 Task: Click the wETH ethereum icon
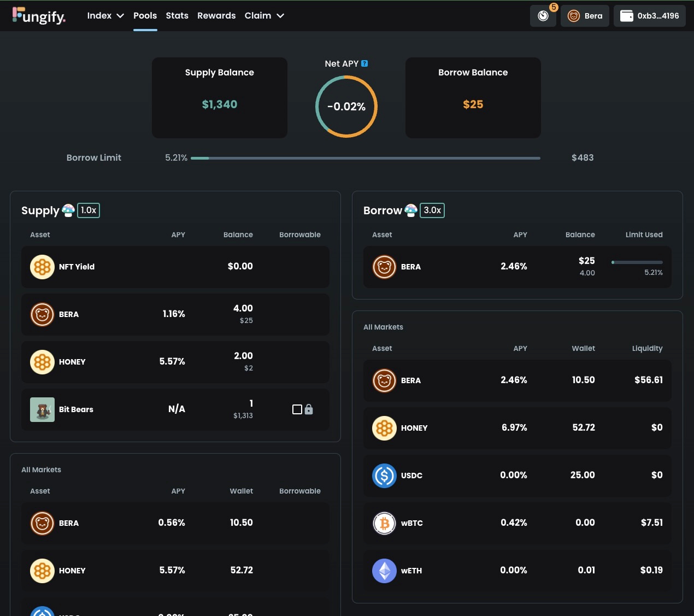tap(384, 571)
